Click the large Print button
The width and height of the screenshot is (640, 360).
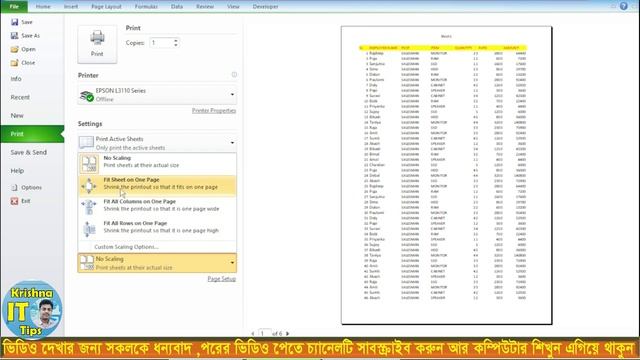click(97, 44)
